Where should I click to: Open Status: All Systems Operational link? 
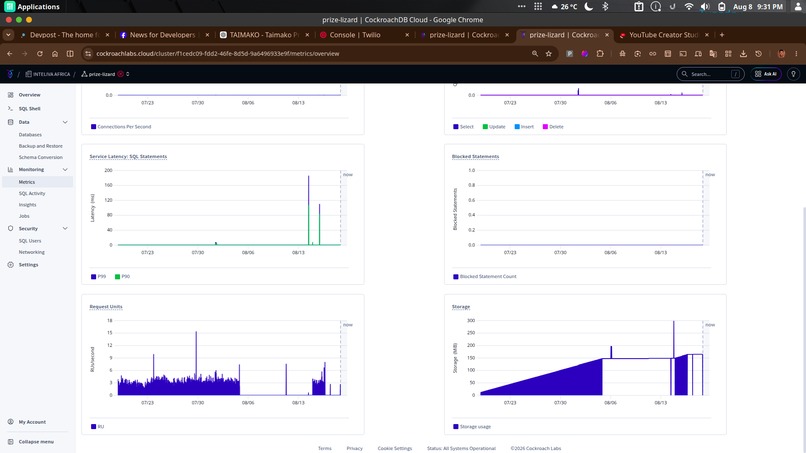tap(461, 448)
